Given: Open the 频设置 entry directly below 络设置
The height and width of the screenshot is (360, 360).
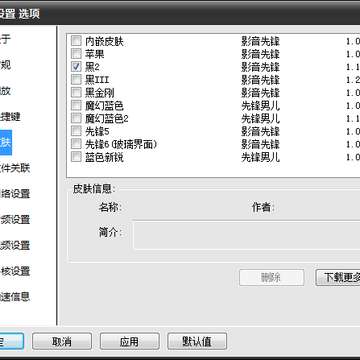Looking at the screenshot, I should pyautogui.click(x=15, y=220).
